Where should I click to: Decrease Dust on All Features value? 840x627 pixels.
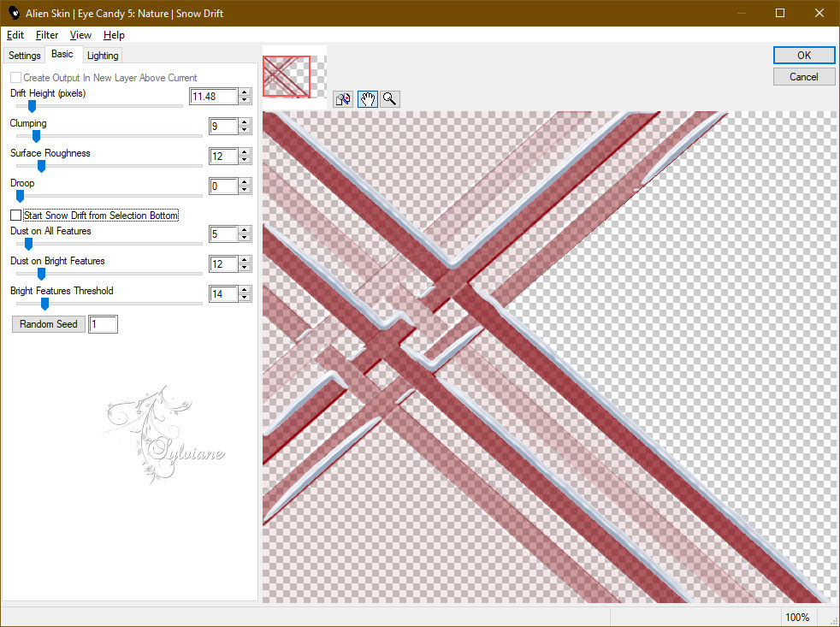[245, 238]
